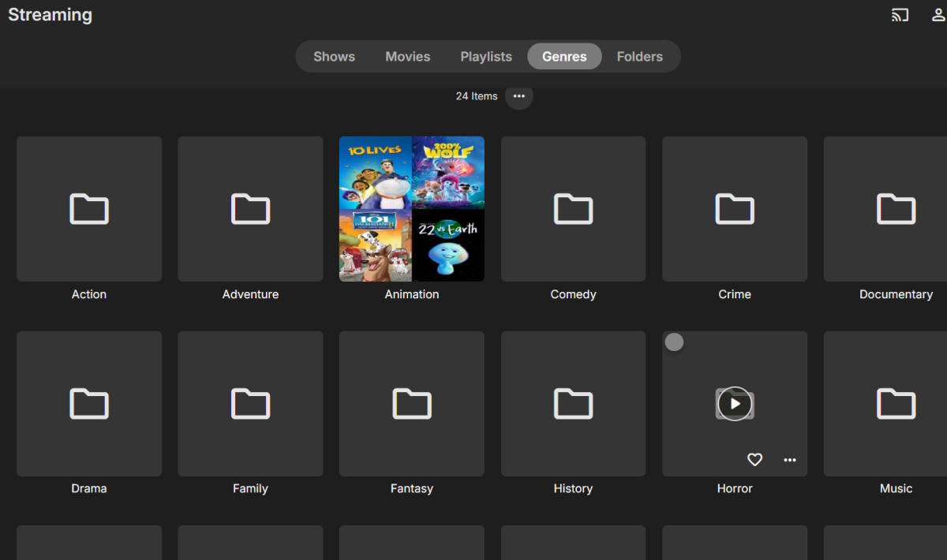
Task: Open the Documentary genre folder icon
Action: (896, 209)
